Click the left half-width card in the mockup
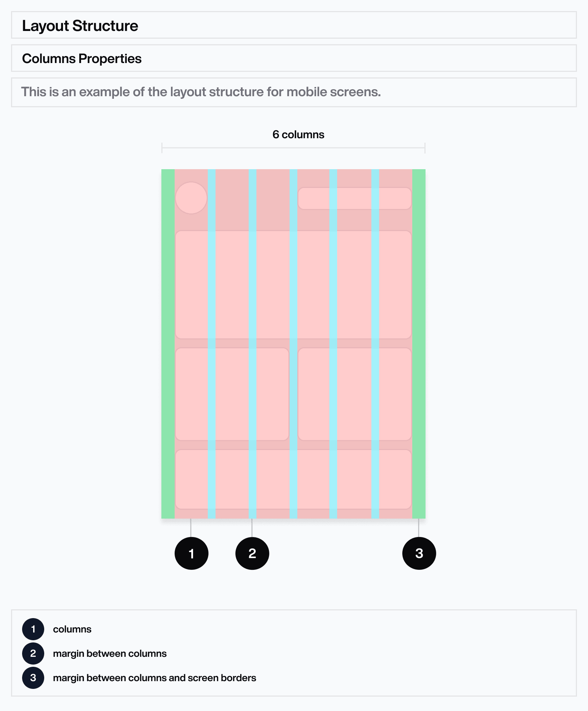The image size is (588, 711). pos(232,394)
